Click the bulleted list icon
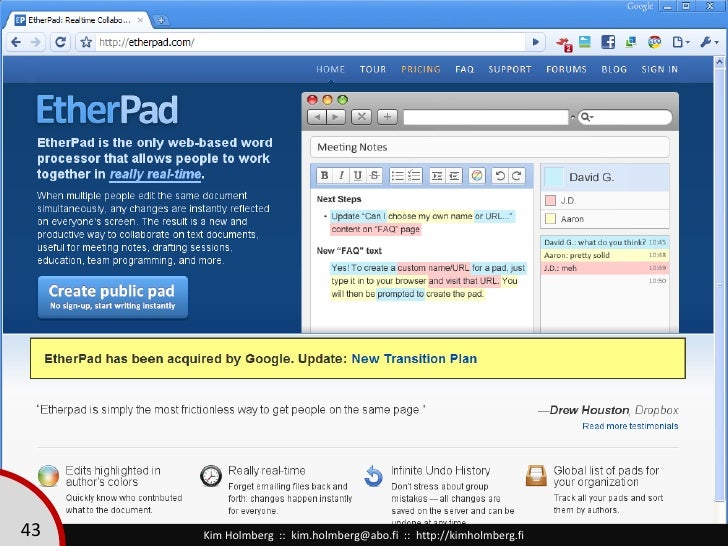The image size is (728, 546). (x=397, y=175)
